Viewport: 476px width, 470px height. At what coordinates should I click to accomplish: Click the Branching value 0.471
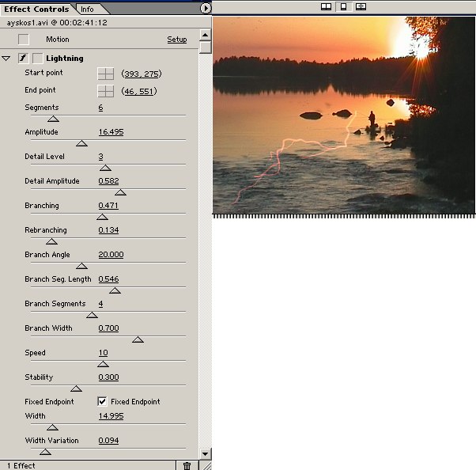tap(108, 206)
